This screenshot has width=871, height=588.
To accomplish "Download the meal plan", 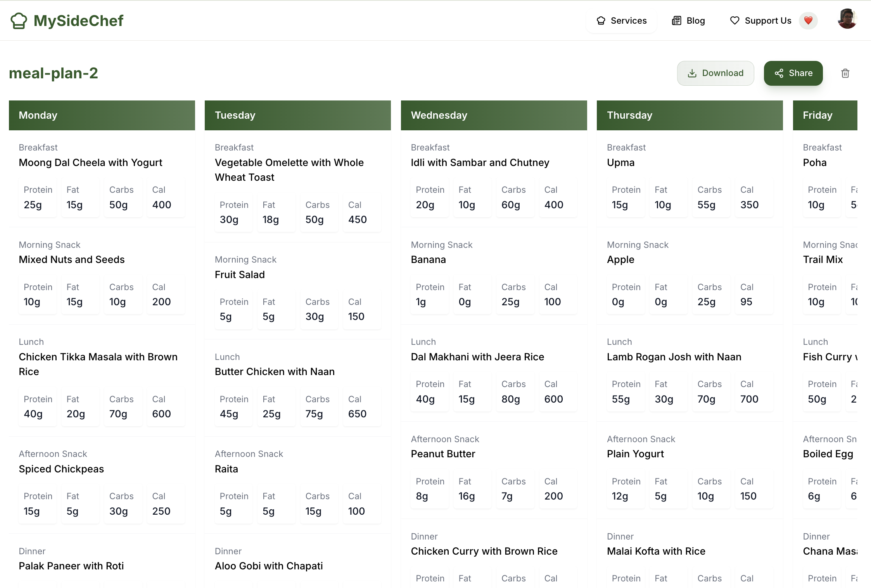I will 715,73.
